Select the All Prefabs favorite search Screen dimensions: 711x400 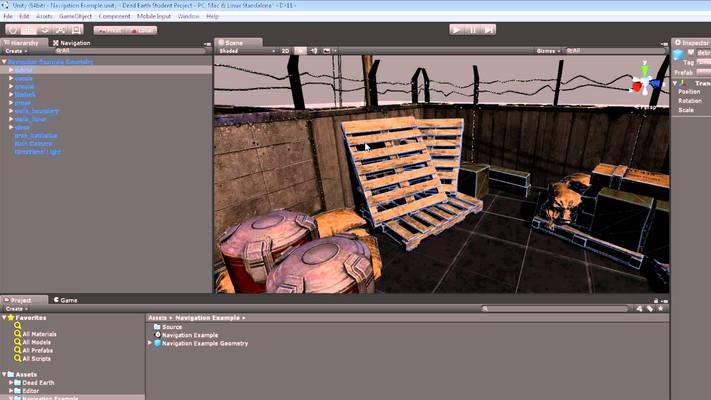tap(38, 351)
